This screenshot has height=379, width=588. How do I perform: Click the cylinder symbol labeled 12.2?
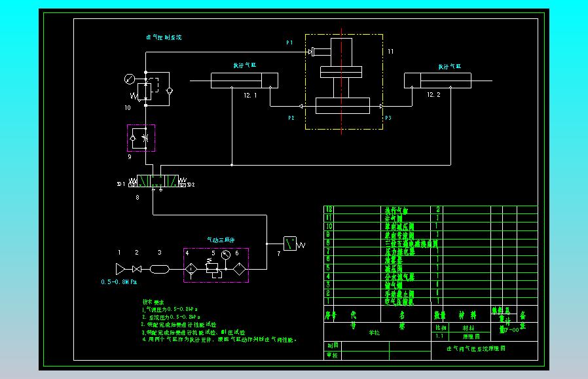click(437, 81)
